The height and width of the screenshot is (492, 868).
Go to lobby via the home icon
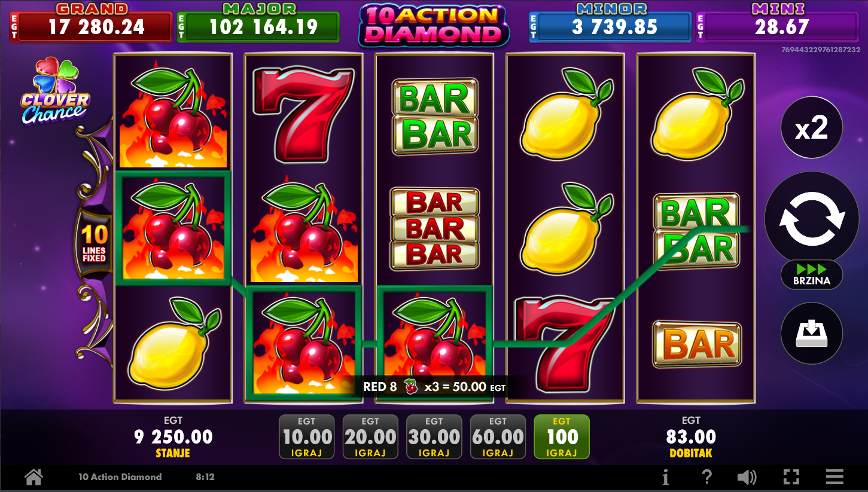click(x=33, y=477)
